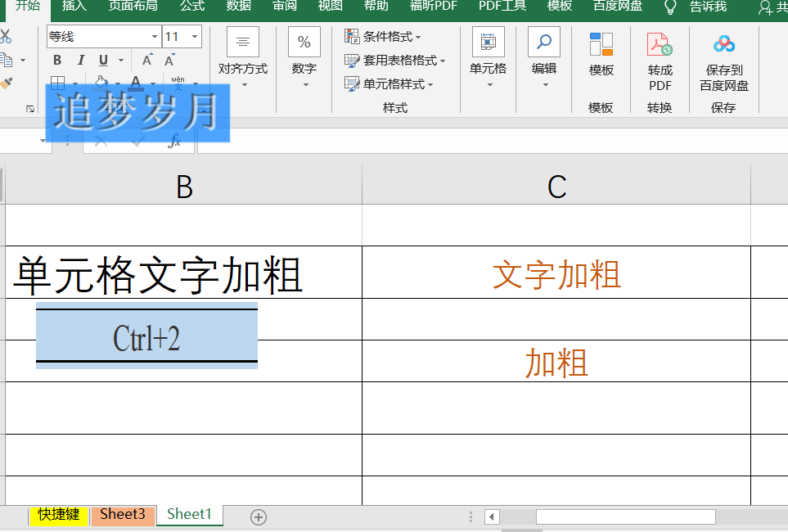The width and height of the screenshot is (788, 532).
Task: Toggle Italic formatting
Action: 80,60
